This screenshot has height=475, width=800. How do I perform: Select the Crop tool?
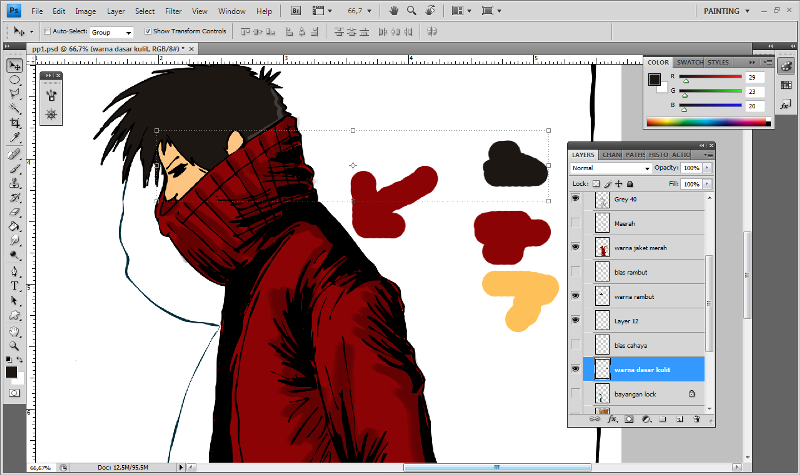pyautogui.click(x=15, y=122)
